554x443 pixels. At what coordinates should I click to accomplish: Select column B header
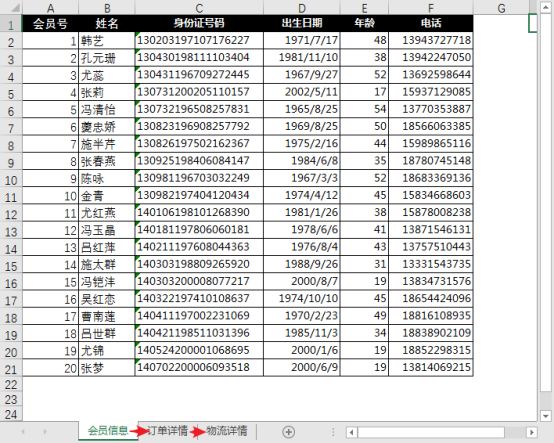click(x=106, y=7)
